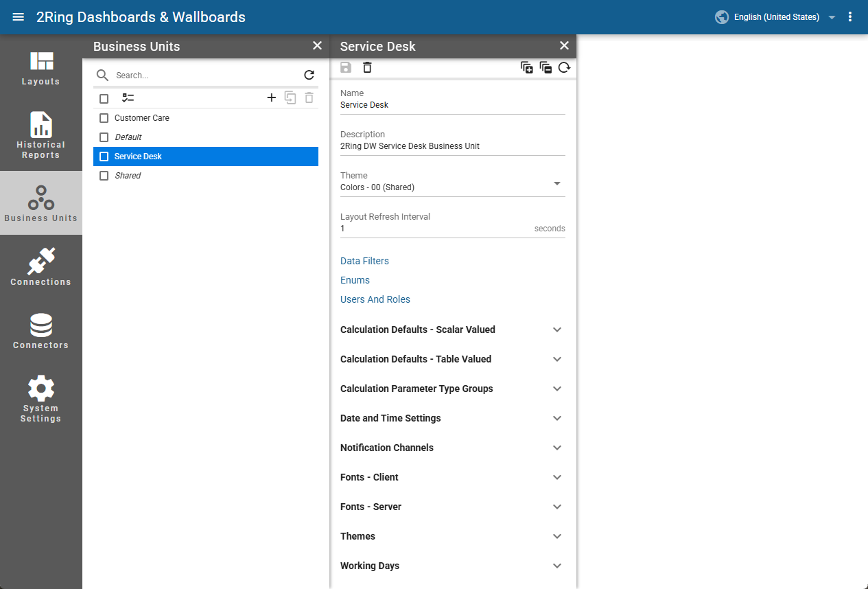Expand the Notification Channels section
This screenshot has width=868, height=589.
453,448
